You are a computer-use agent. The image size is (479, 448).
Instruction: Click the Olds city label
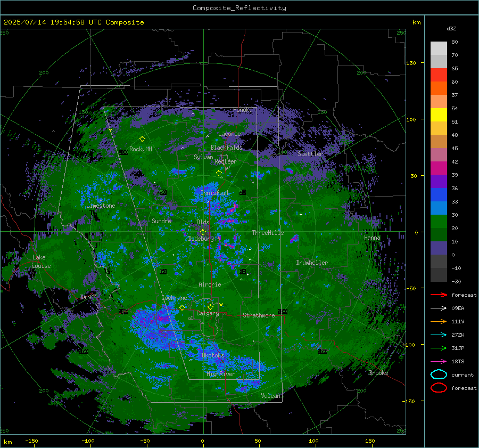(203, 222)
